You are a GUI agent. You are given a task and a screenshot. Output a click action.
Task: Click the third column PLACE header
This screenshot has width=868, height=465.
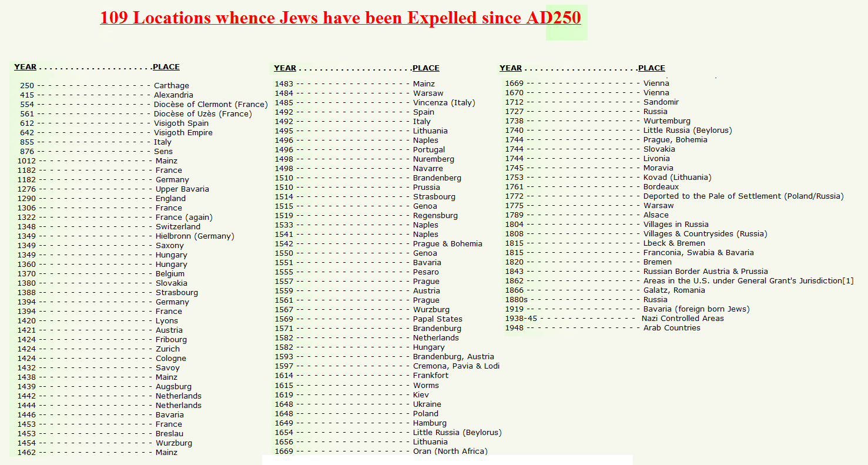(x=652, y=68)
